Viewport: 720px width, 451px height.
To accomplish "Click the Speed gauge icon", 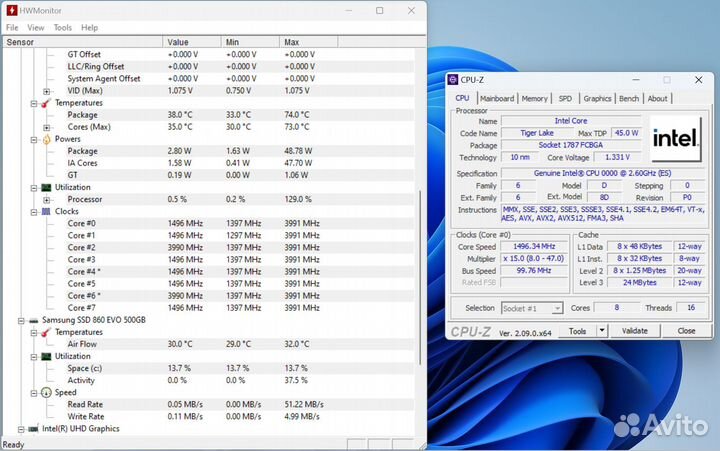I will pos(46,393).
